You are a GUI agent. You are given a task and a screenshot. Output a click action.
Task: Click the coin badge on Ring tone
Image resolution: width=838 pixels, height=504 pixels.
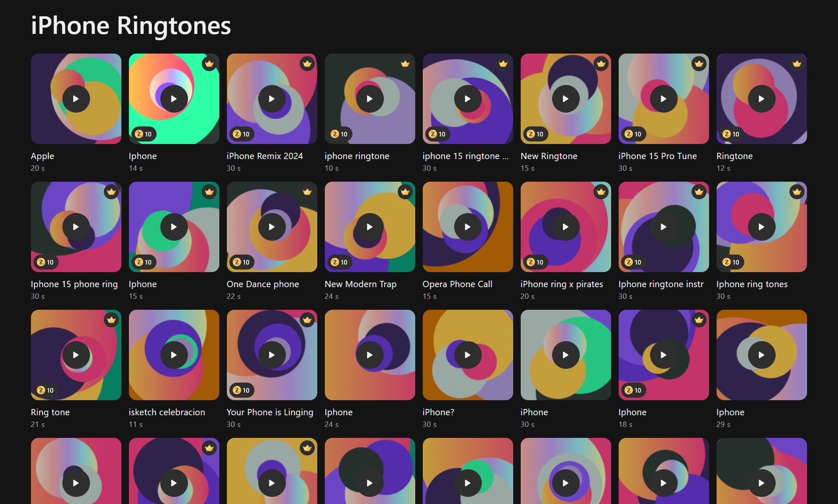(45, 390)
